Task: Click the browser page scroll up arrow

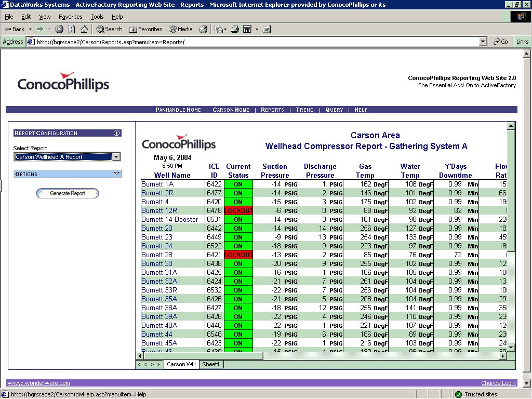Action: [x=526, y=54]
